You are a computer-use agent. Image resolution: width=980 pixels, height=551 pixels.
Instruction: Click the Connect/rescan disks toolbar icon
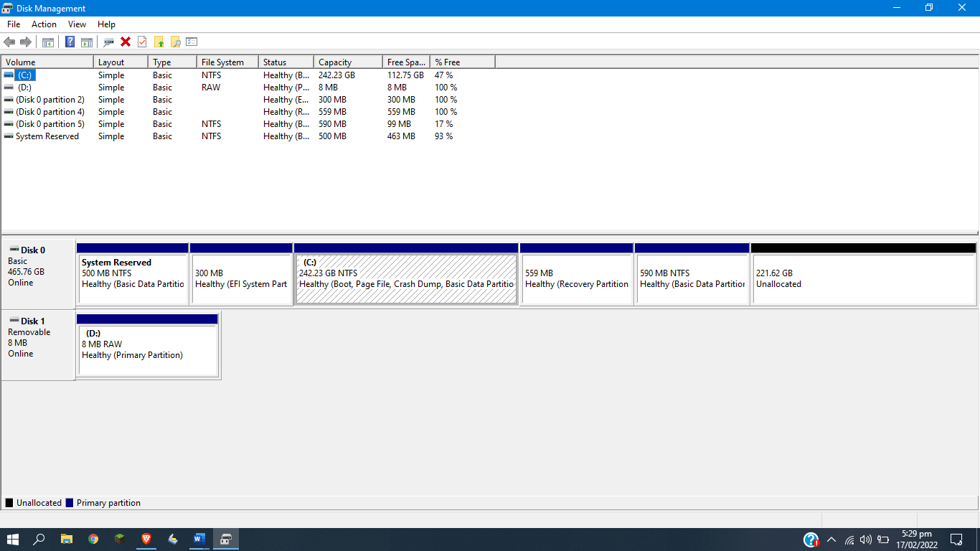coord(109,42)
